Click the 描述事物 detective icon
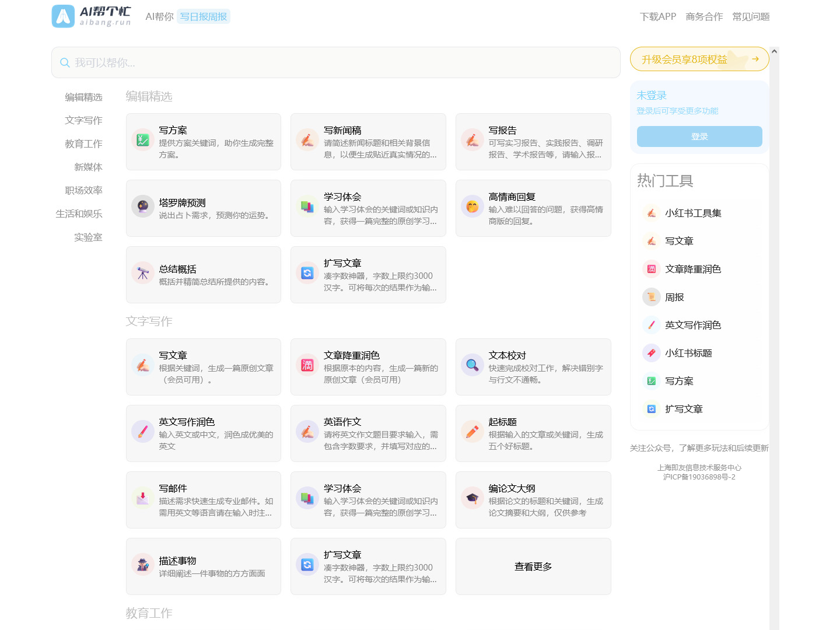The width and height of the screenshot is (840, 630). click(x=143, y=565)
